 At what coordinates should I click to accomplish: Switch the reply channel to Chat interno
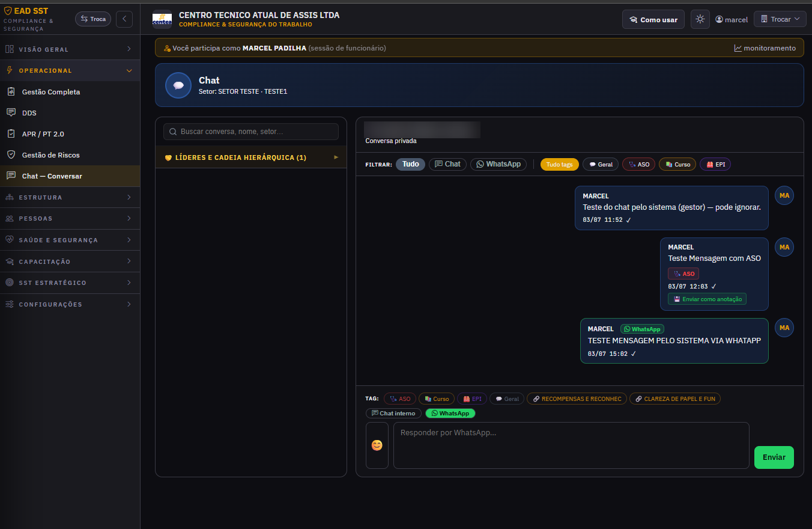(x=393, y=413)
